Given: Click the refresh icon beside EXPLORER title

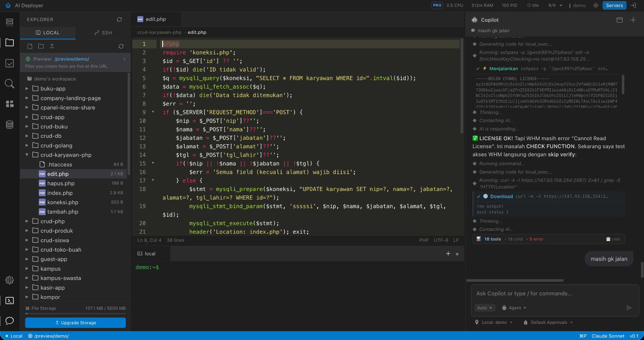Looking at the screenshot, I should coord(120,19).
